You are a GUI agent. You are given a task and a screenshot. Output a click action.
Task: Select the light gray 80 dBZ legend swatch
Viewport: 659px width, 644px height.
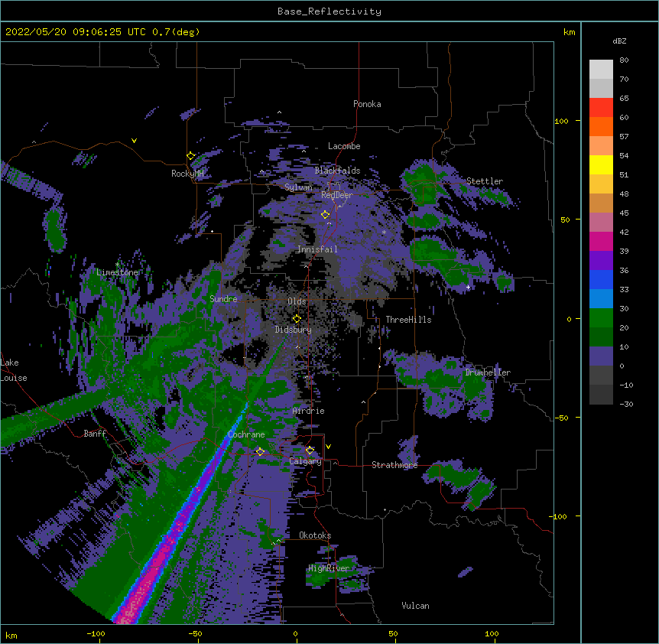[x=601, y=69]
